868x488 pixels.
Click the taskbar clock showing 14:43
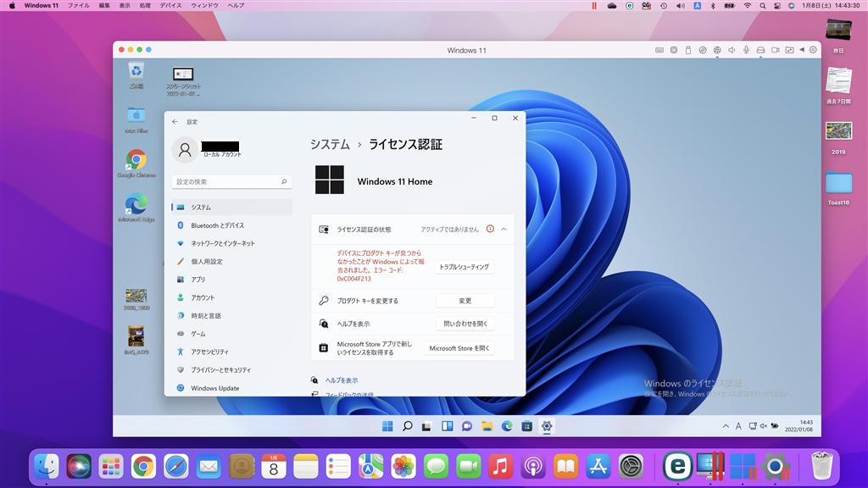798,425
